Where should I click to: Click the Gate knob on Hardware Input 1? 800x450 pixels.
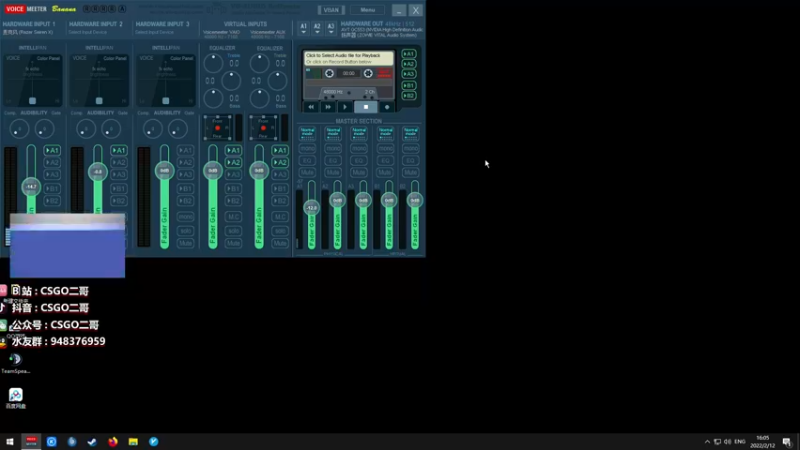point(44,129)
